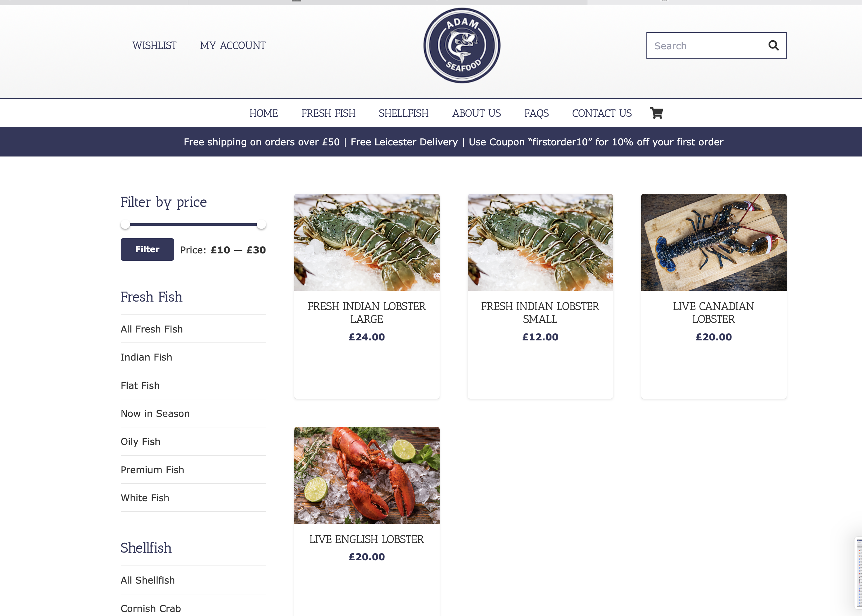Click the search magnifier icon
The height and width of the screenshot is (616, 862).
[x=773, y=46]
